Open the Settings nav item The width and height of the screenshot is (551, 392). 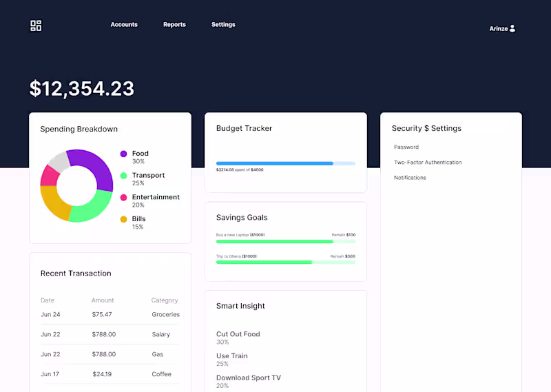coord(223,25)
